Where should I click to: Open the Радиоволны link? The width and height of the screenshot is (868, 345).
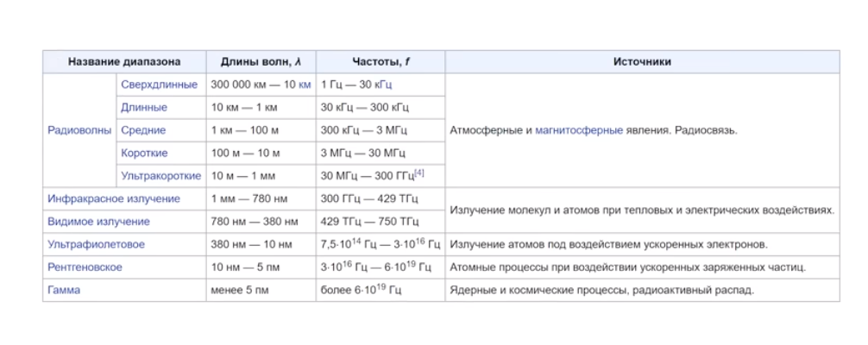point(79,130)
